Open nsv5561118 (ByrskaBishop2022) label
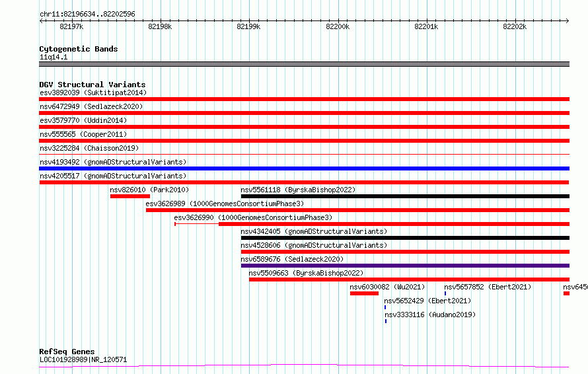The height and width of the screenshot is (374, 588). click(298, 190)
